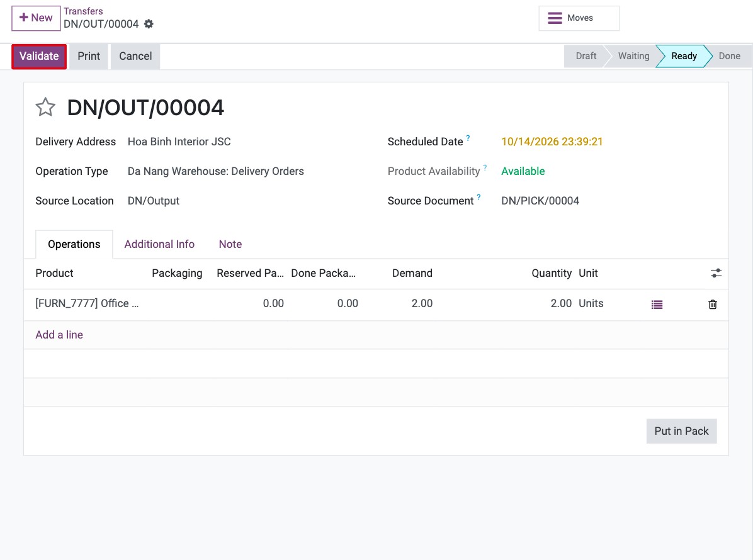Open the Hoa Binh Interior JSC delivery address
This screenshot has width=753, height=560.
coord(179,142)
